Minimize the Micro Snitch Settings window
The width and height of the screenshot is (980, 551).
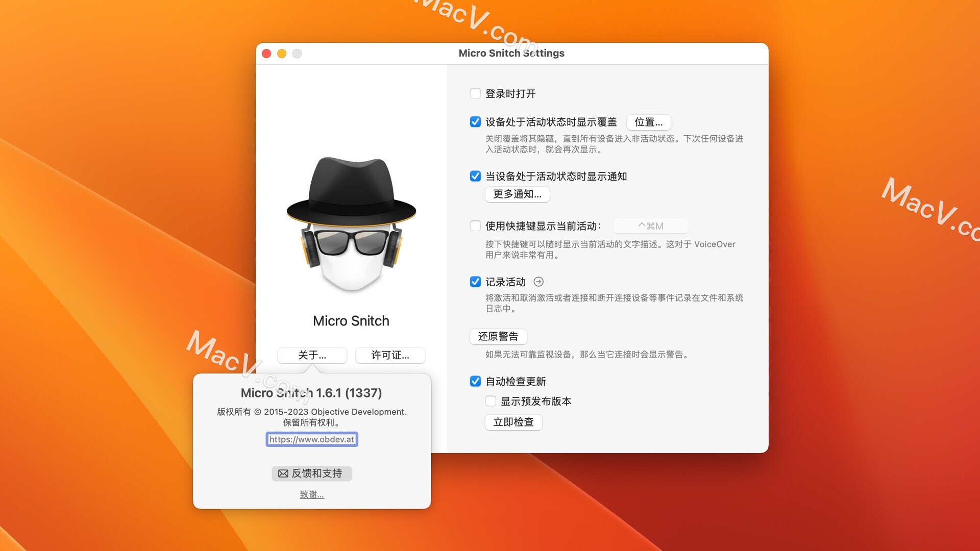pyautogui.click(x=282, y=54)
